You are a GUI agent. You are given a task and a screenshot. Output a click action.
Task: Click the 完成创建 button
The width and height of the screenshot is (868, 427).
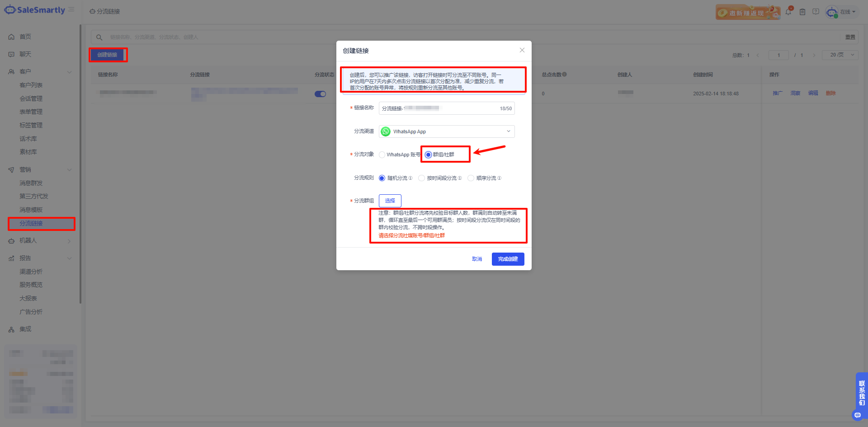(508, 259)
